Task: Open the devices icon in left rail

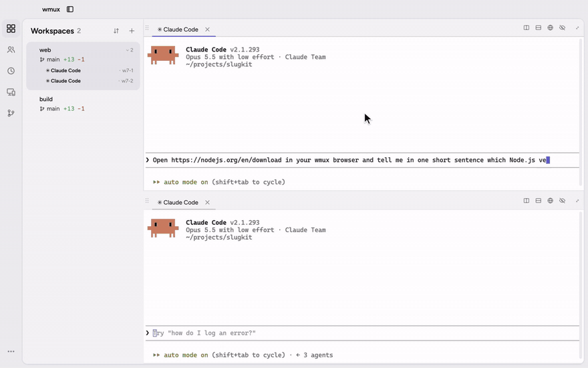Action: click(11, 92)
